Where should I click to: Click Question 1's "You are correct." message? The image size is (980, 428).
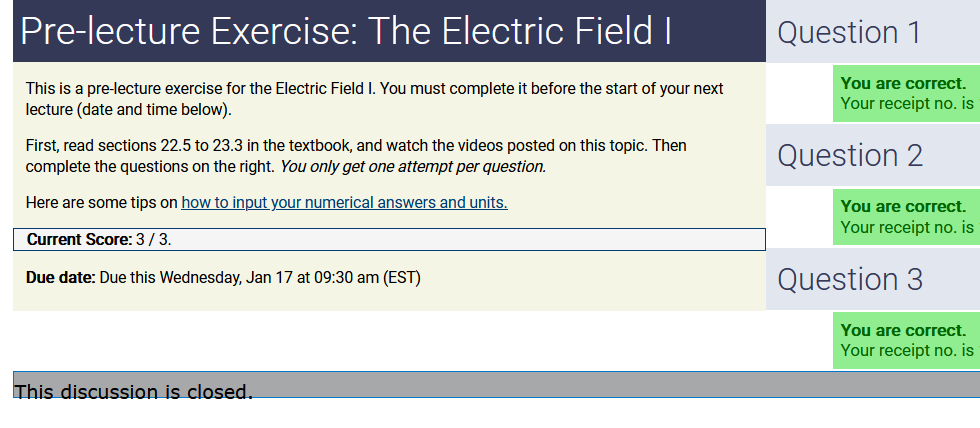click(903, 84)
